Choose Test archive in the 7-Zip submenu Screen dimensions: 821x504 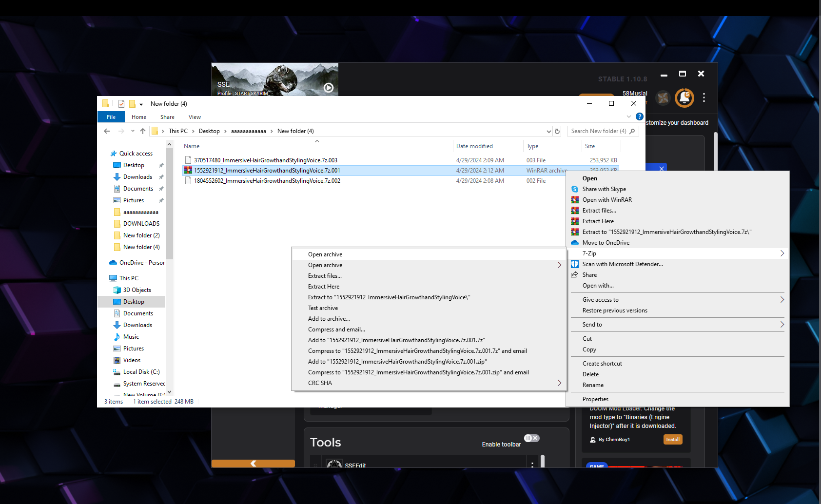coord(323,308)
